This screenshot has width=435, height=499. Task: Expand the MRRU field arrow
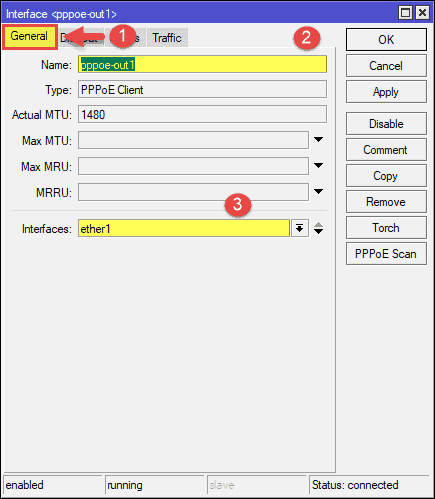click(x=319, y=192)
